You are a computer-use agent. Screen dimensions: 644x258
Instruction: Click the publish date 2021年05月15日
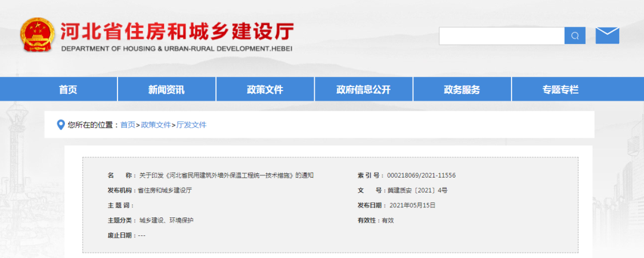click(412, 206)
